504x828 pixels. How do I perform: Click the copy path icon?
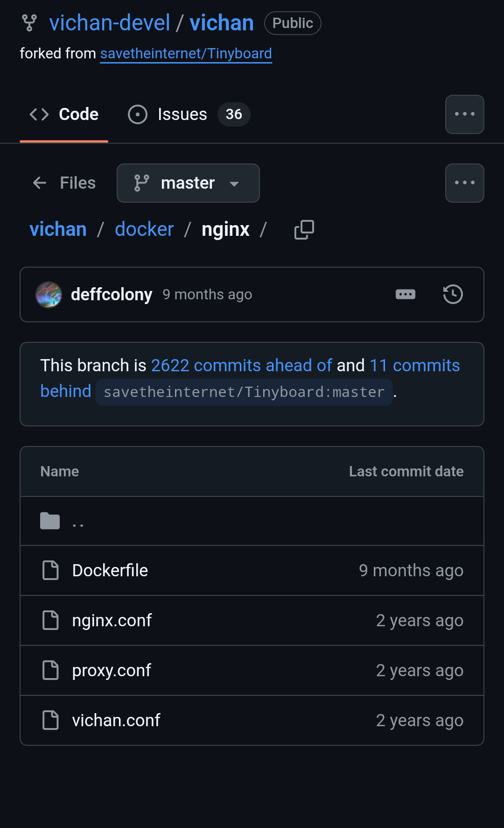[304, 230]
